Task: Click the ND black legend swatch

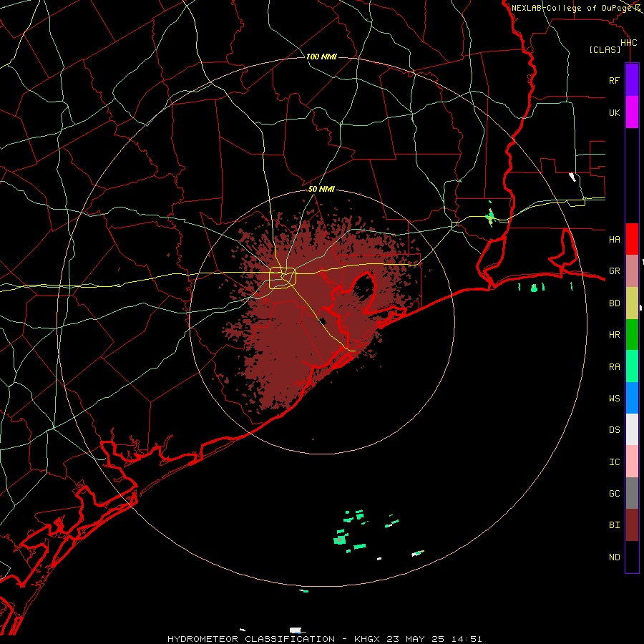Action: click(x=632, y=557)
